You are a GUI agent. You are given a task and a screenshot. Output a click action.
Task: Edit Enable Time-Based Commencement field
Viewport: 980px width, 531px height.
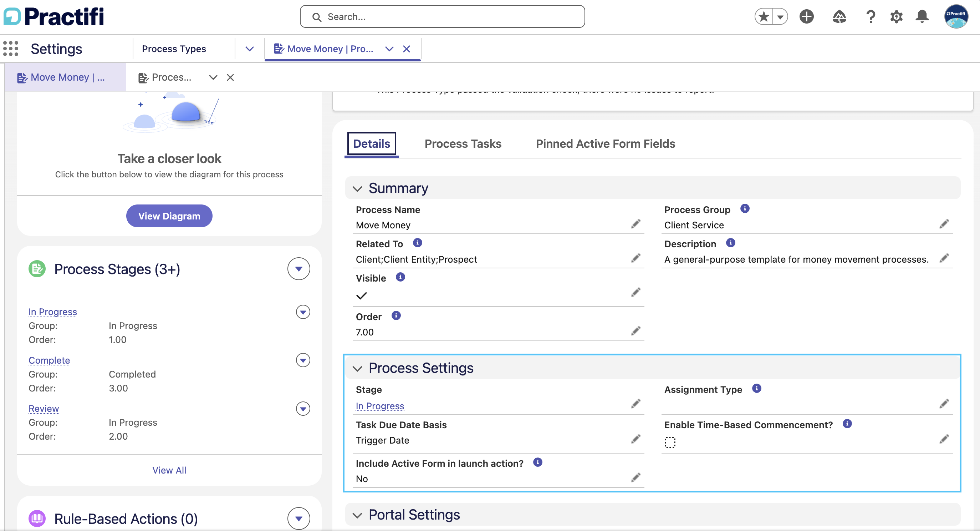[944, 439]
